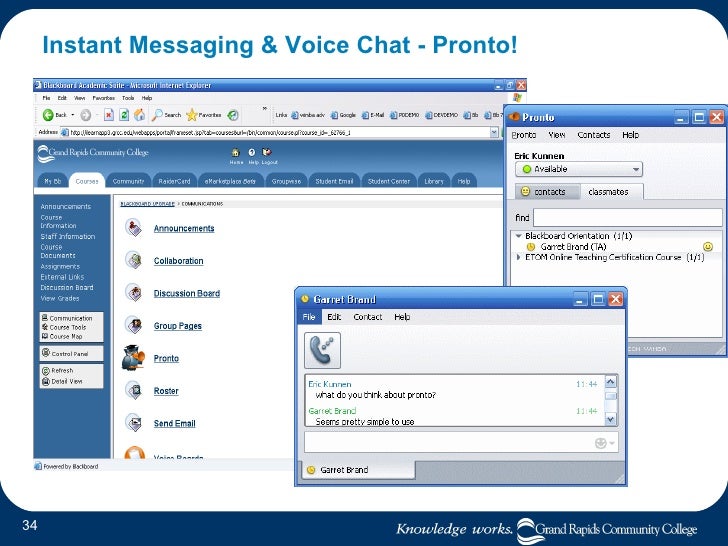This screenshot has width=728, height=546.
Task: Click the IE Back arrow icon
Action: 48,115
